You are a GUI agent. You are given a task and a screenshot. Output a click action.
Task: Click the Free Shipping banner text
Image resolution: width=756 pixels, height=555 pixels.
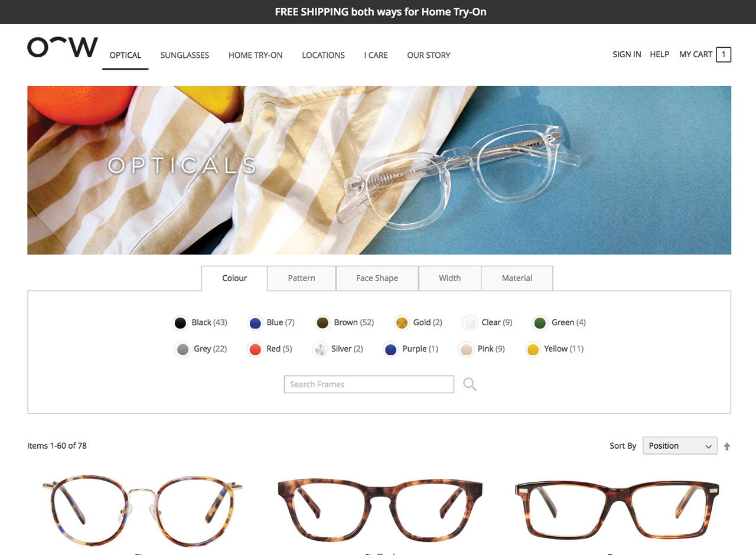coord(380,12)
